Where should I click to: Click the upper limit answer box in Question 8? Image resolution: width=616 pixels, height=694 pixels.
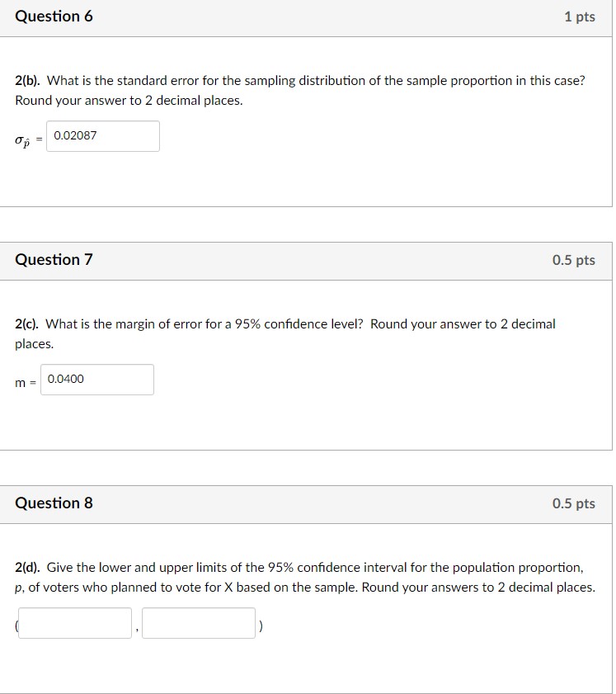click(198, 622)
